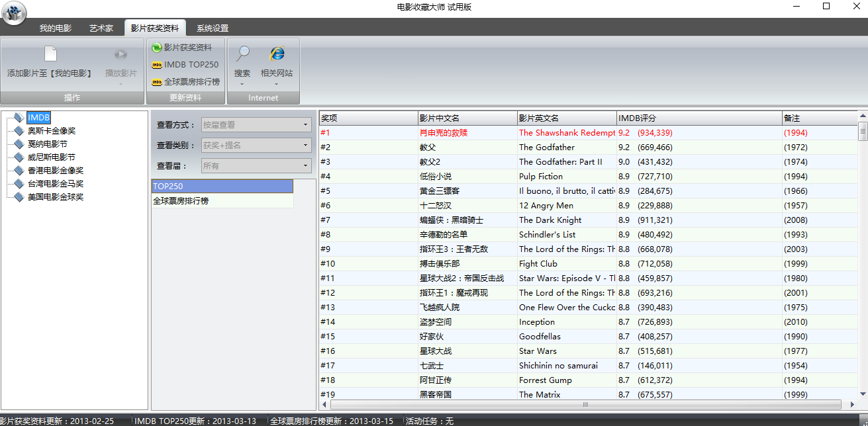868x426 pixels.
Task: Click the magnifier 搜索 icon
Action: pos(242,54)
